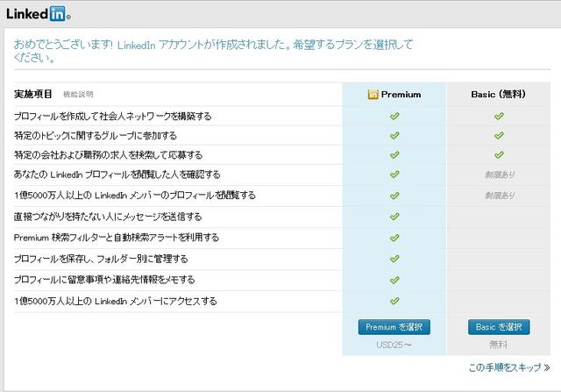Viewport: 561px width, 392px height.
Task: Click Premium checkmark for 検索フィルター row
Action: coord(394,237)
